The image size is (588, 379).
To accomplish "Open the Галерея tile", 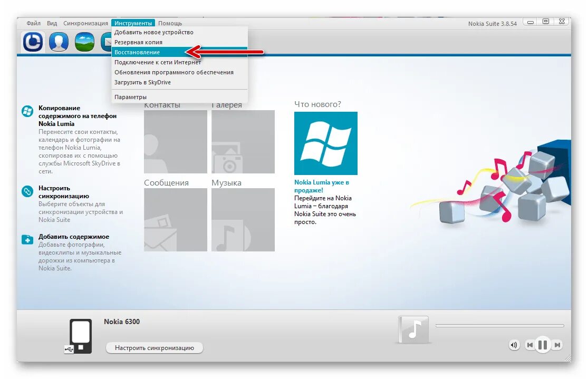I will coord(243,142).
